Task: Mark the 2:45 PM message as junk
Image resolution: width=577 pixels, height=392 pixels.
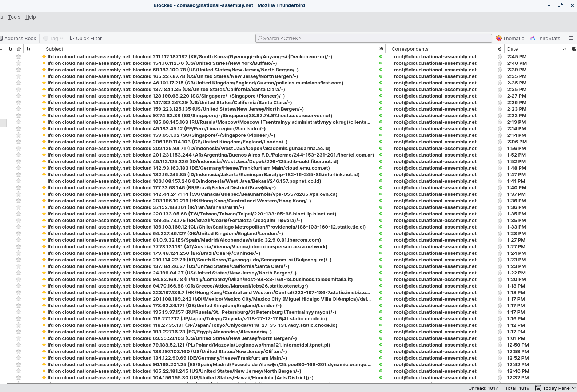Action: (x=500, y=57)
